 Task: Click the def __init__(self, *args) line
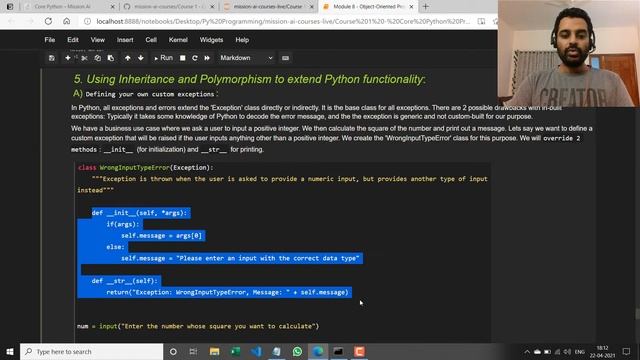pyautogui.click(x=139, y=213)
